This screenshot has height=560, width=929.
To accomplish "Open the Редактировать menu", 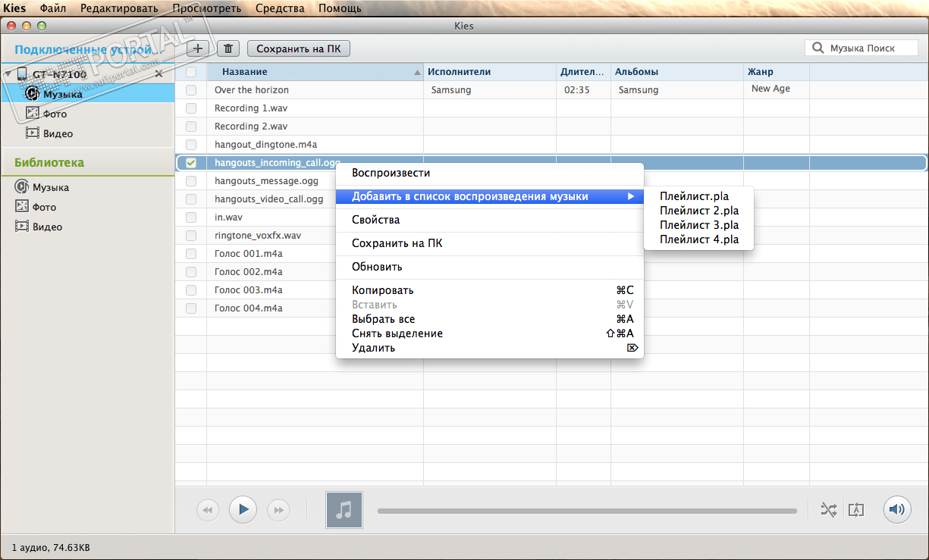I will (x=119, y=8).
